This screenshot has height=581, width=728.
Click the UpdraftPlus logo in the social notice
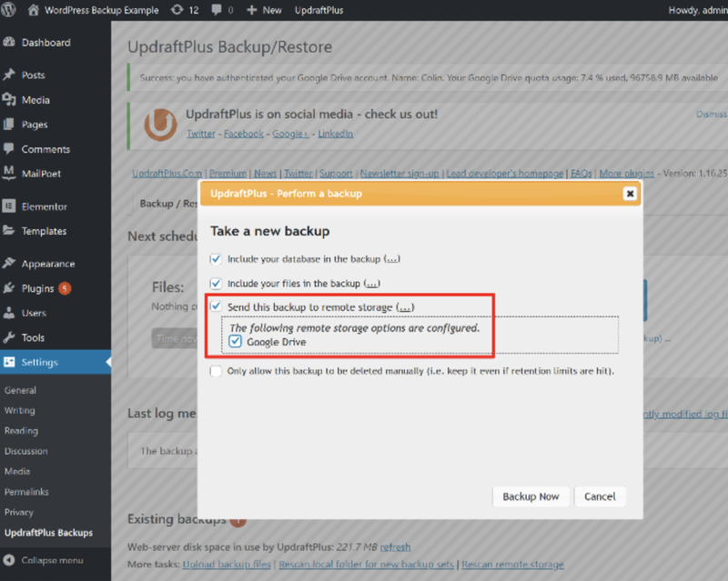[x=160, y=125]
